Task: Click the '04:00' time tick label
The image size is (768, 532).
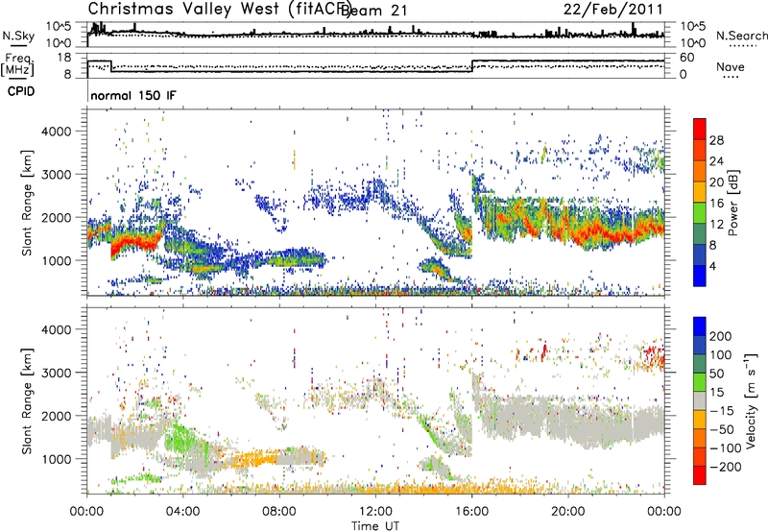Action: (x=182, y=512)
